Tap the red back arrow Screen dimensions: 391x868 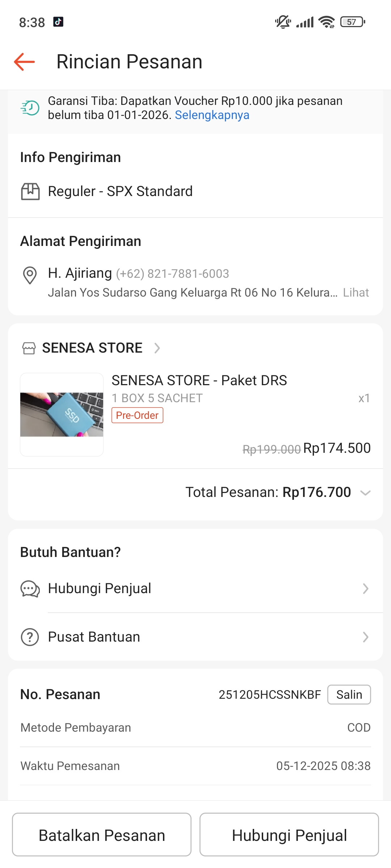point(24,62)
